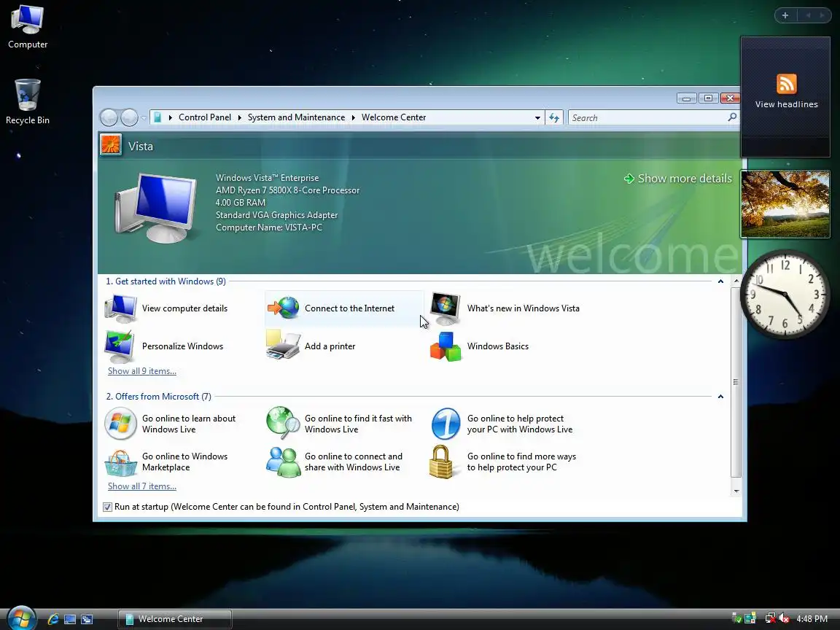Image resolution: width=840 pixels, height=630 pixels.
Task: Select the Recycle Bin desktop icon
Action: coord(27,102)
